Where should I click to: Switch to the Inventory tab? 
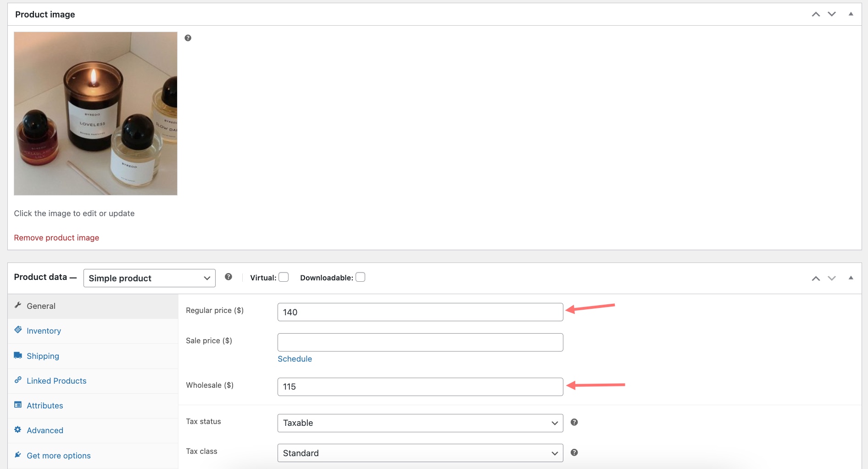tap(44, 331)
